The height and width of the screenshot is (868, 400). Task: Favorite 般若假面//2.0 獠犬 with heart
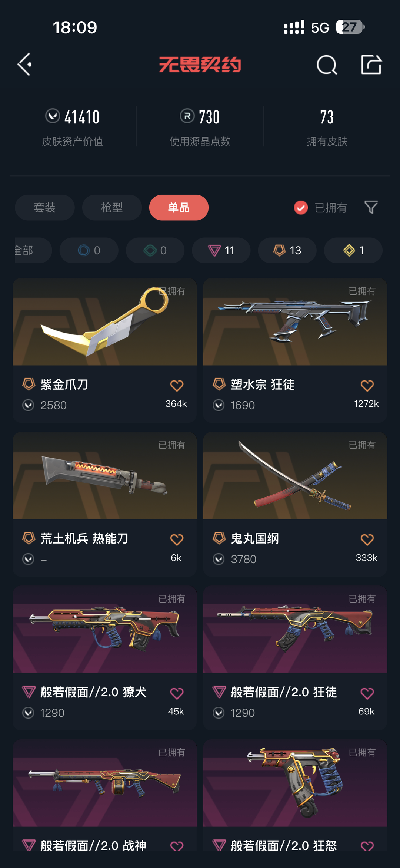pyautogui.click(x=177, y=693)
